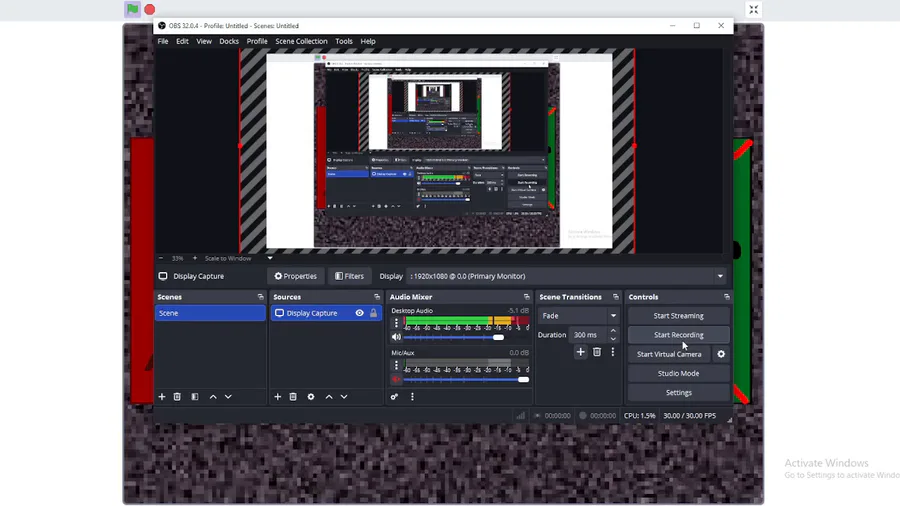The height and width of the screenshot is (506, 900).
Task: Decrease transition duration stepper down
Action: click(613, 338)
